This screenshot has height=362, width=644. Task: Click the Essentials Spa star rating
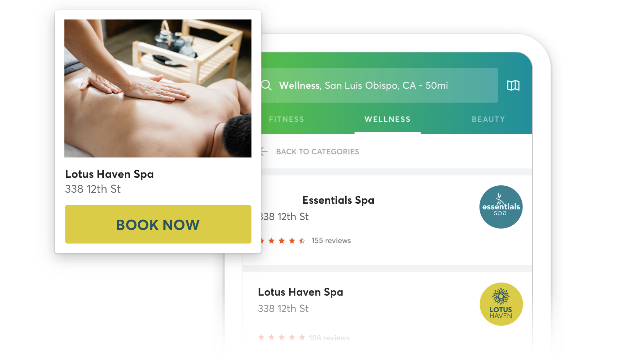coord(283,241)
